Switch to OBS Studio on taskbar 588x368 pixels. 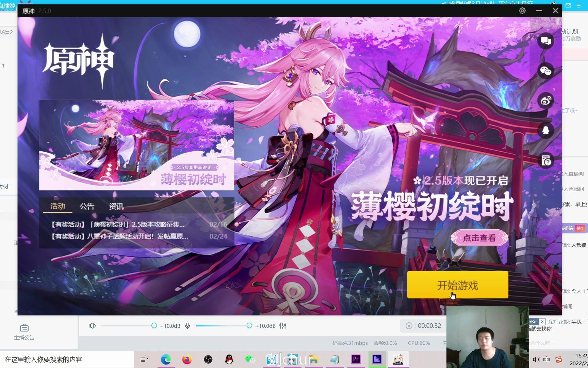208,359
